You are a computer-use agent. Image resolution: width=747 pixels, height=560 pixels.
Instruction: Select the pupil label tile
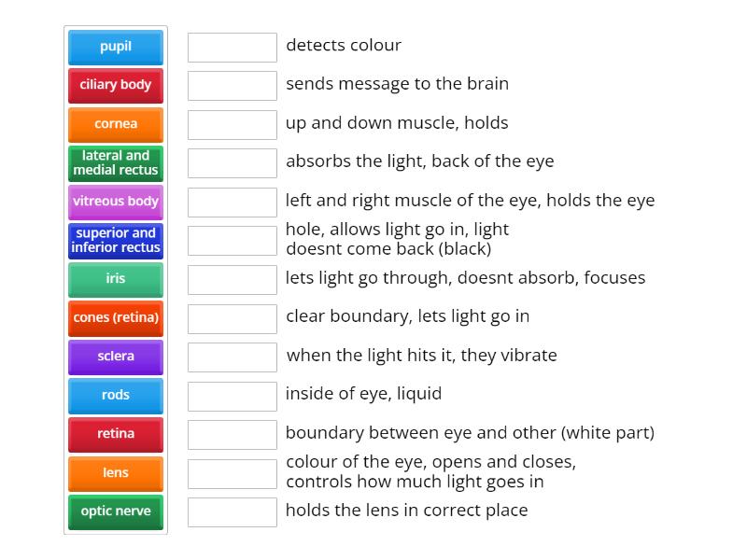pos(116,47)
